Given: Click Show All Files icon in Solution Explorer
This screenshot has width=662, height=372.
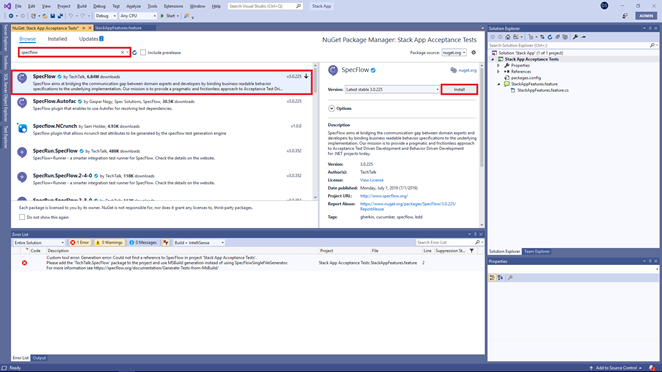Looking at the screenshot, I should pyautogui.click(x=565, y=37).
